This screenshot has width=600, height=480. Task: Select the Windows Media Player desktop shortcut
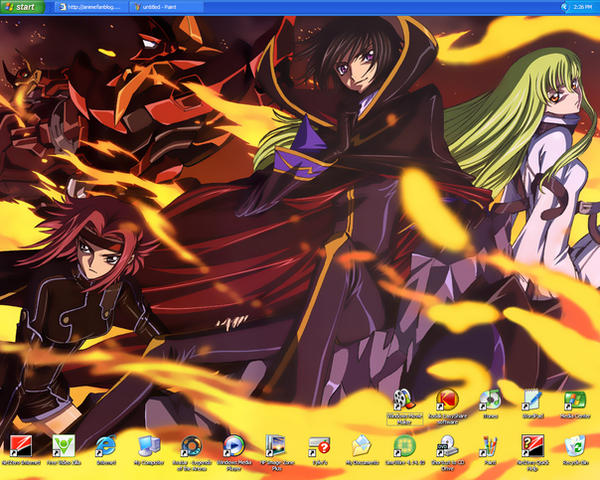[x=234, y=453]
